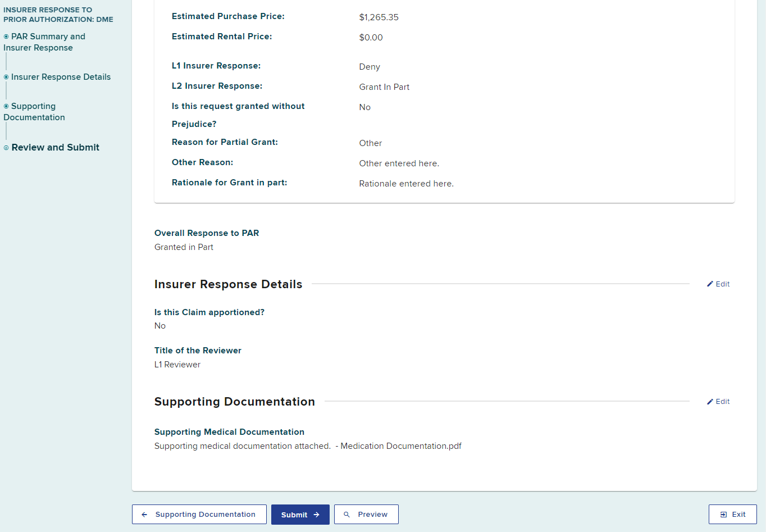Click the exit-door icon inside the Exit button
Screen dimensions: 766x532
click(x=724, y=514)
